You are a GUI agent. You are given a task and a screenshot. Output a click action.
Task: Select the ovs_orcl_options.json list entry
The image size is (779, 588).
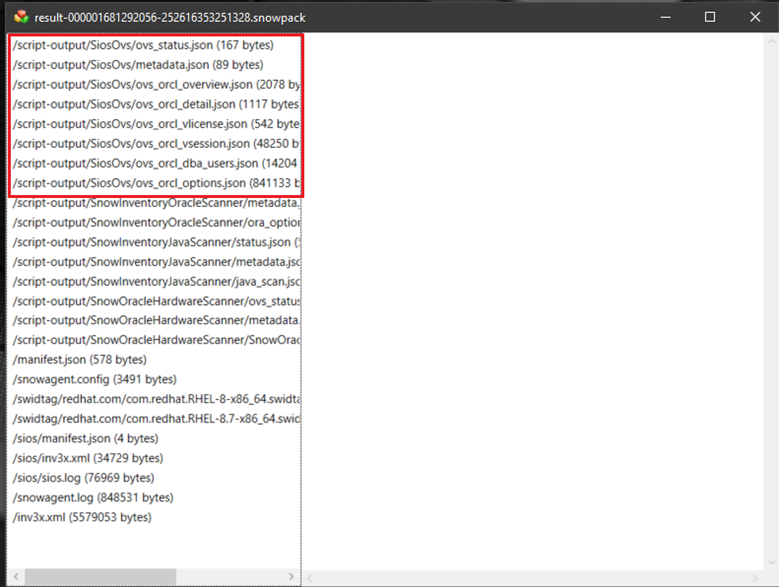[x=156, y=183]
